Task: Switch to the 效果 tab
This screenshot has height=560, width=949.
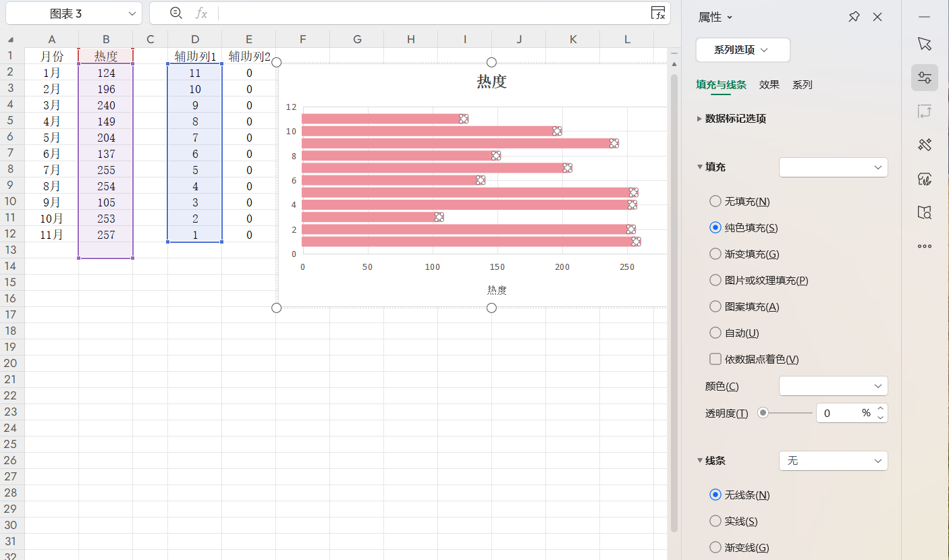Action: (x=769, y=84)
